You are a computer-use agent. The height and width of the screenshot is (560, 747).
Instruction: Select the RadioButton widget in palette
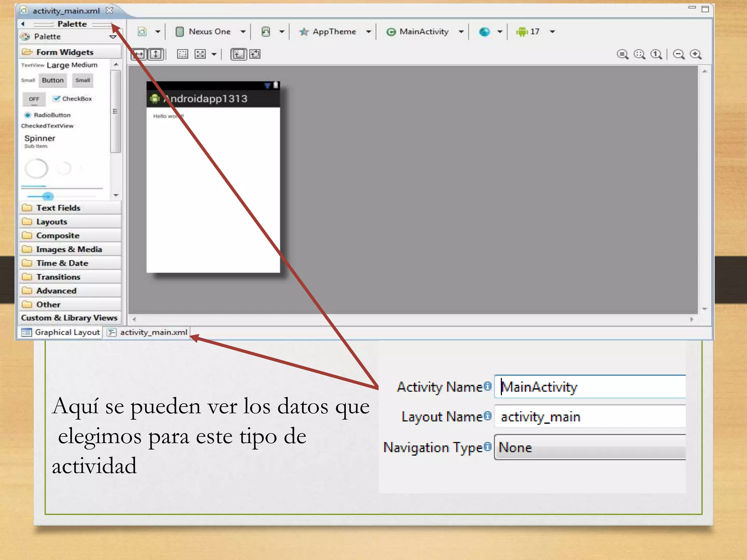pyautogui.click(x=47, y=115)
